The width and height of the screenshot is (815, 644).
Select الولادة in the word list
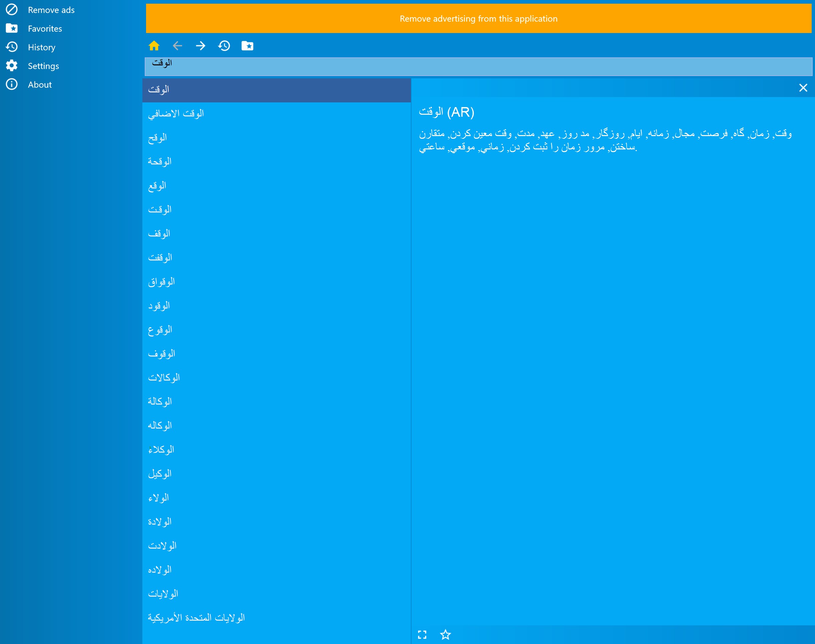pos(159,522)
